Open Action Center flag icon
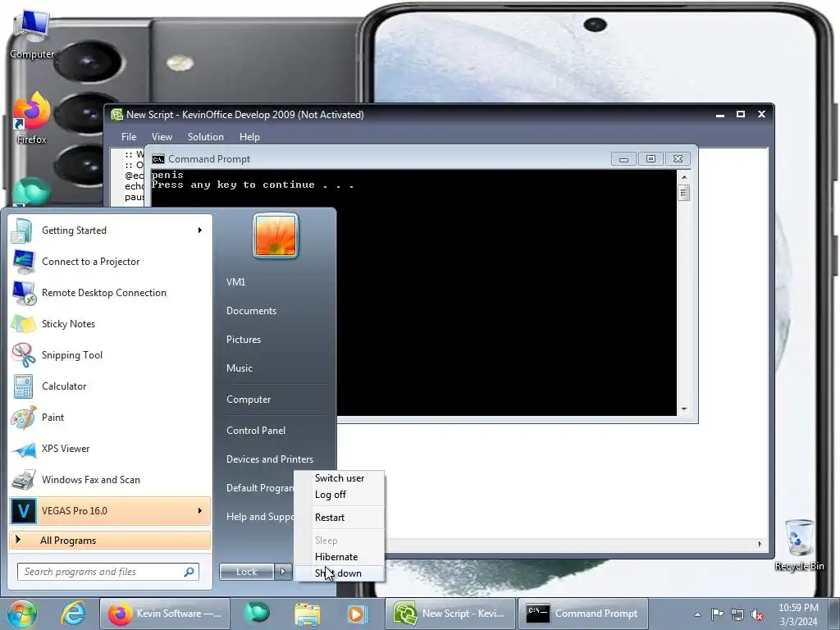This screenshot has width=840, height=630. [717, 614]
